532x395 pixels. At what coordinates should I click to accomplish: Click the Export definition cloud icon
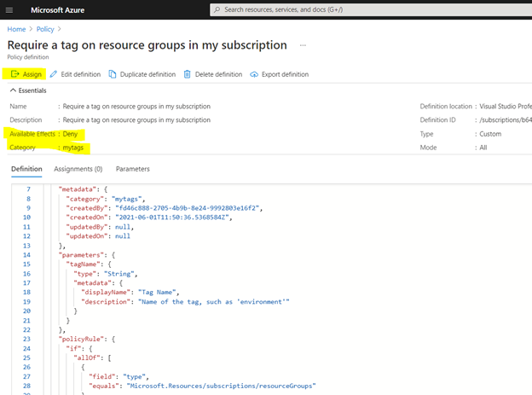click(254, 74)
